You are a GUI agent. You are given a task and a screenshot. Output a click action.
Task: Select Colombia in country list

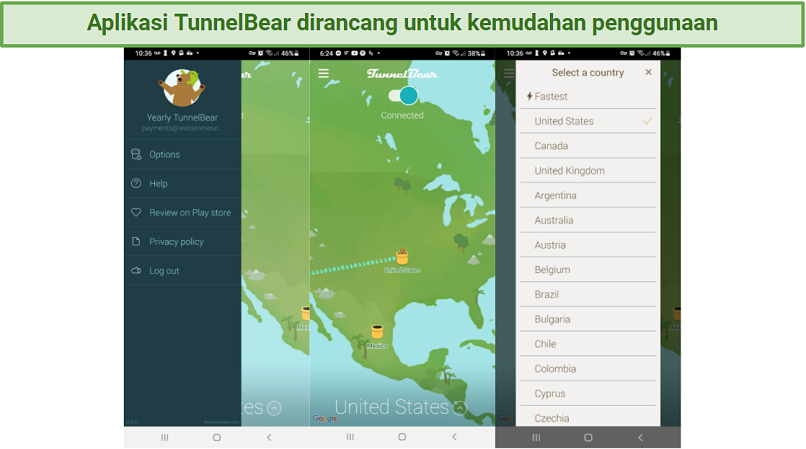[588, 369]
